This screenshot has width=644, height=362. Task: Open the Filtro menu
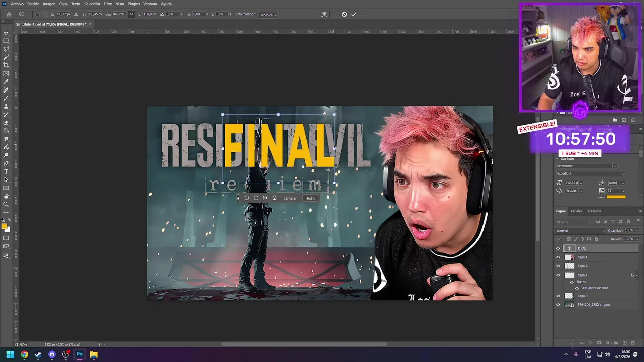pyautogui.click(x=108, y=4)
